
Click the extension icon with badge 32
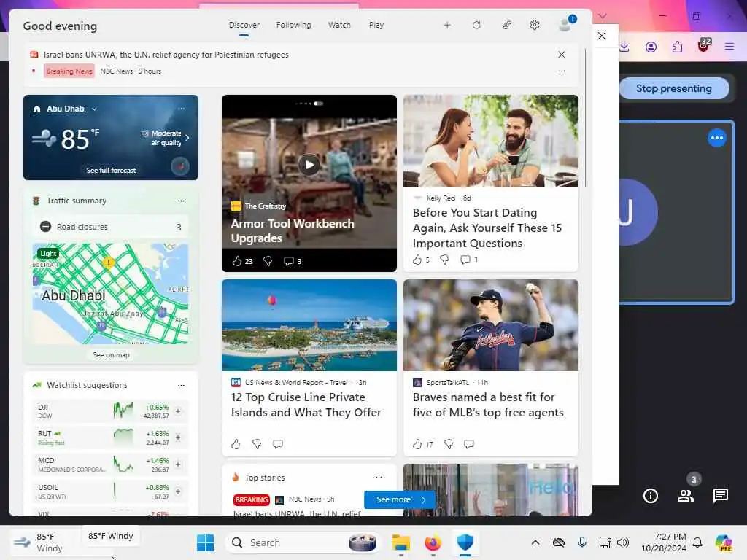(x=704, y=45)
